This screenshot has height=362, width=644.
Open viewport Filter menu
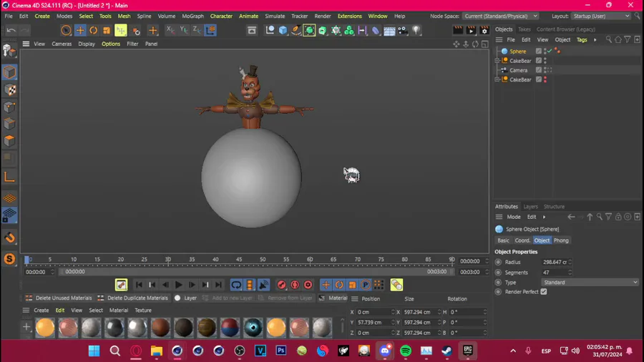(132, 44)
